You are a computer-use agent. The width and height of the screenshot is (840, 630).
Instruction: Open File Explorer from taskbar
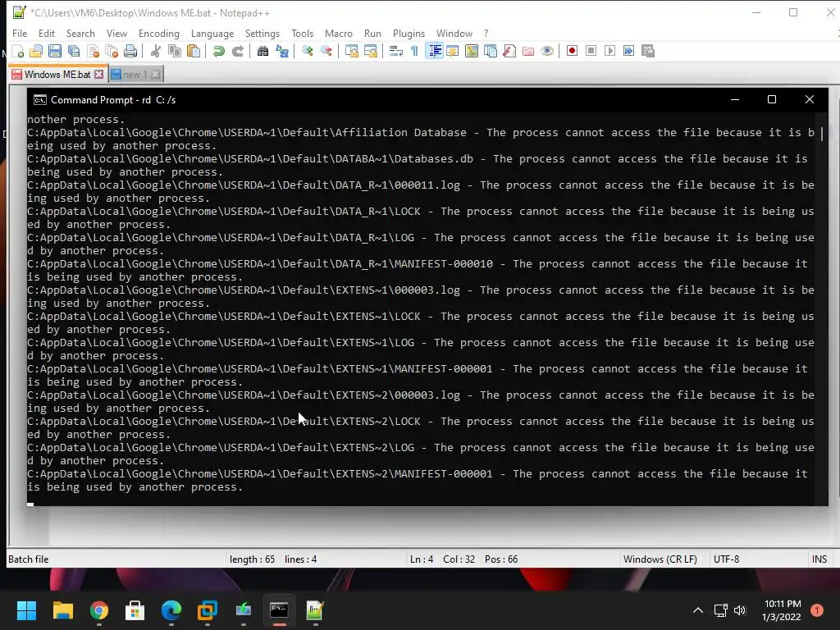coord(62,610)
